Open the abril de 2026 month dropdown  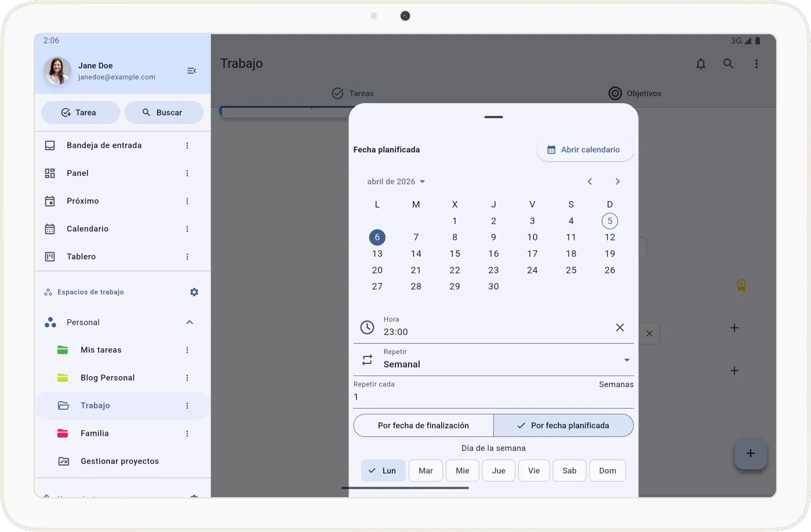coord(397,181)
